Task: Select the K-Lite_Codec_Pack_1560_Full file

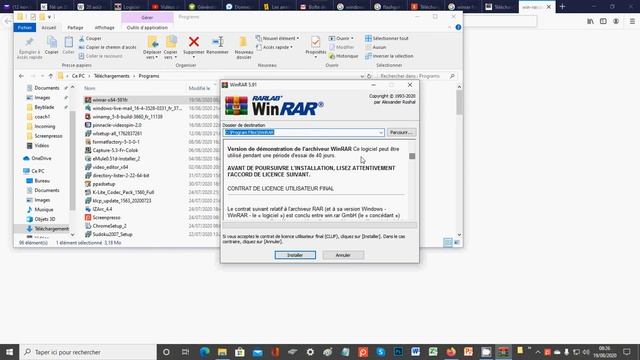Action: click(123, 192)
